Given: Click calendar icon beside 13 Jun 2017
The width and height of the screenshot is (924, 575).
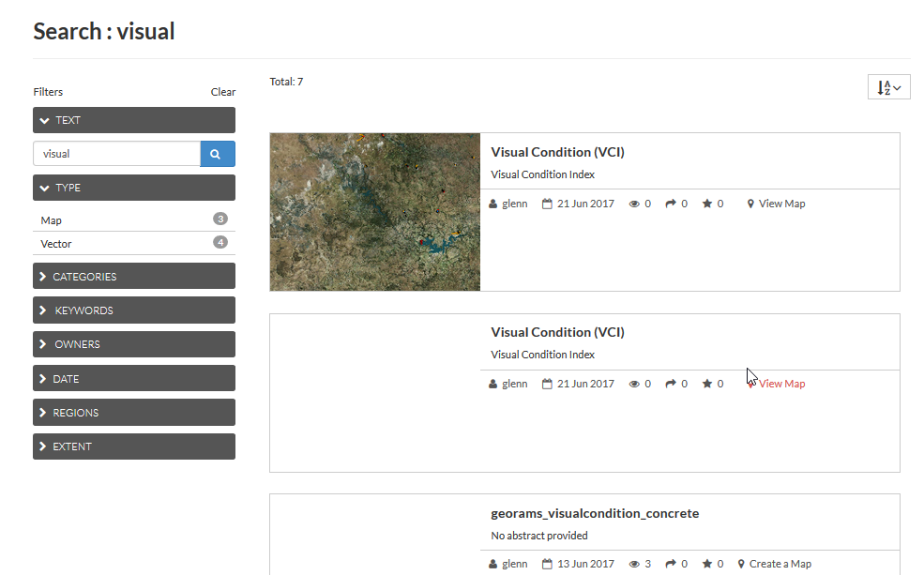Looking at the screenshot, I should point(547,564).
